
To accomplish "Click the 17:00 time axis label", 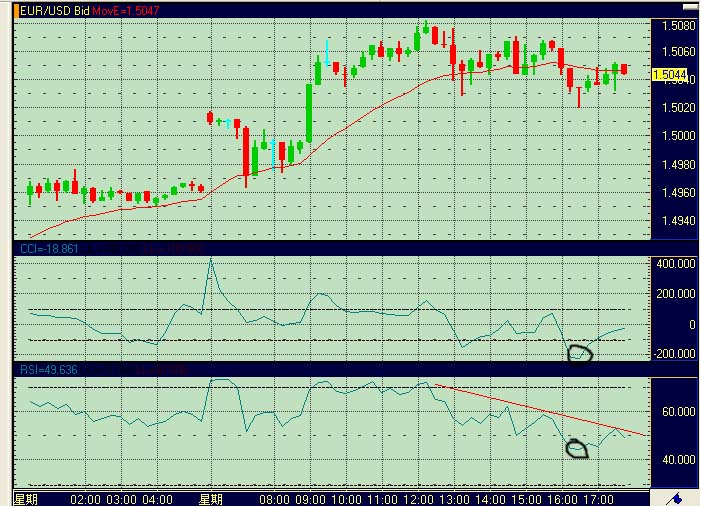I will point(599,499).
